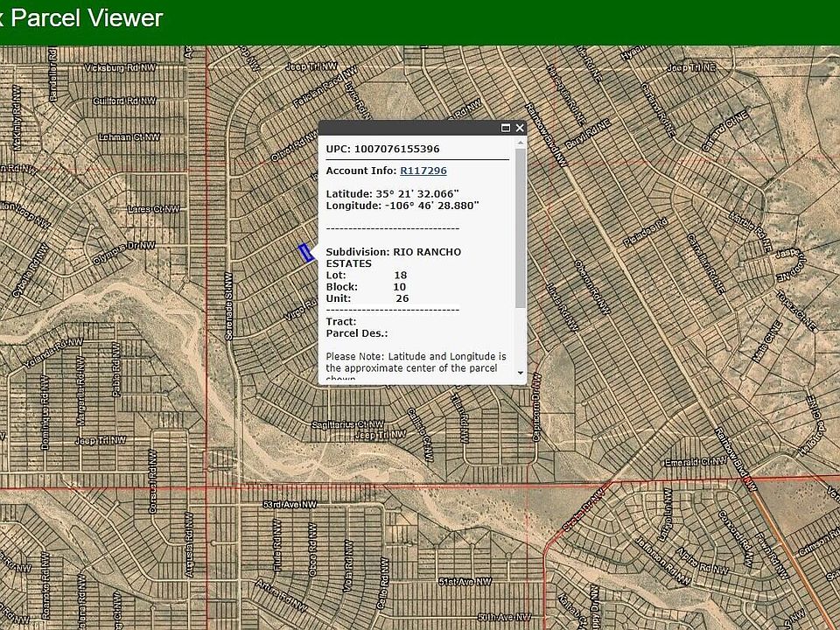Image resolution: width=840 pixels, height=630 pixels.
Task: Click the Sagittarius Ct NW label
Action: point(347,424)
